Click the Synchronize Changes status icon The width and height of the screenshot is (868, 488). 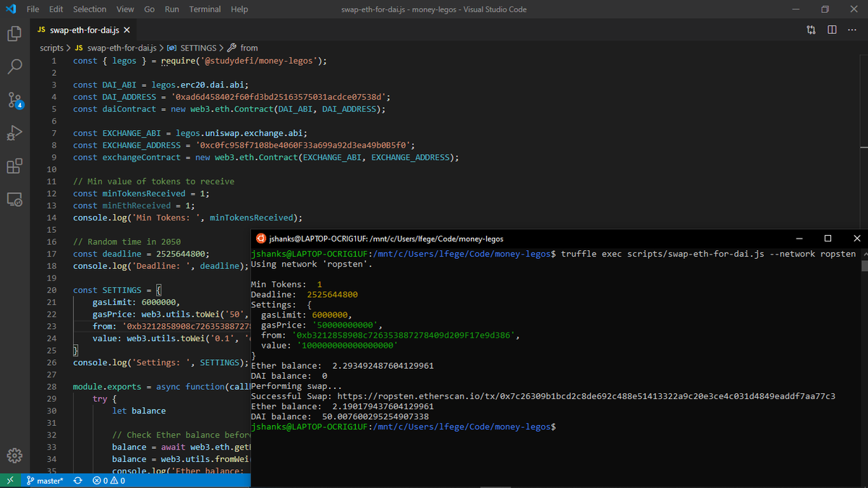[x=77, y=481]
